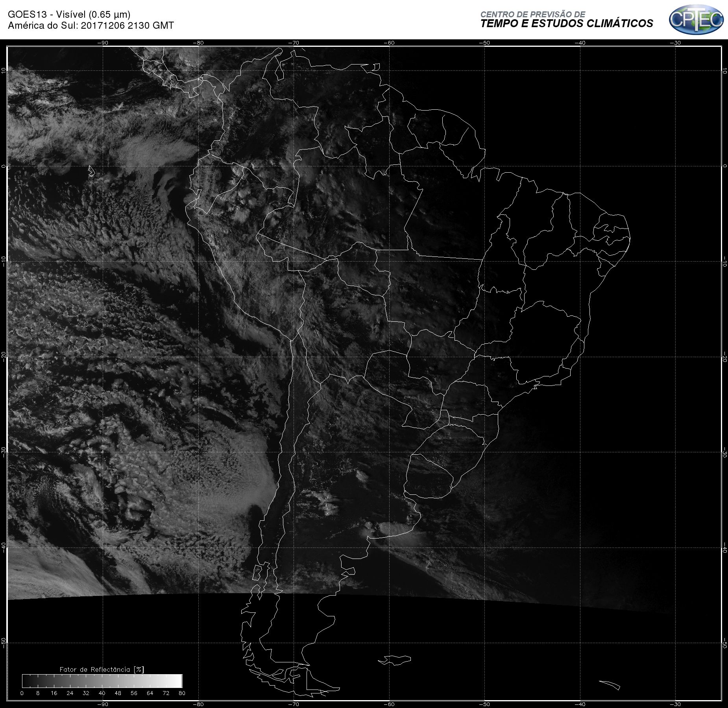Click the color bar tick label '56'
728x708 pixels.
[134, 693]
